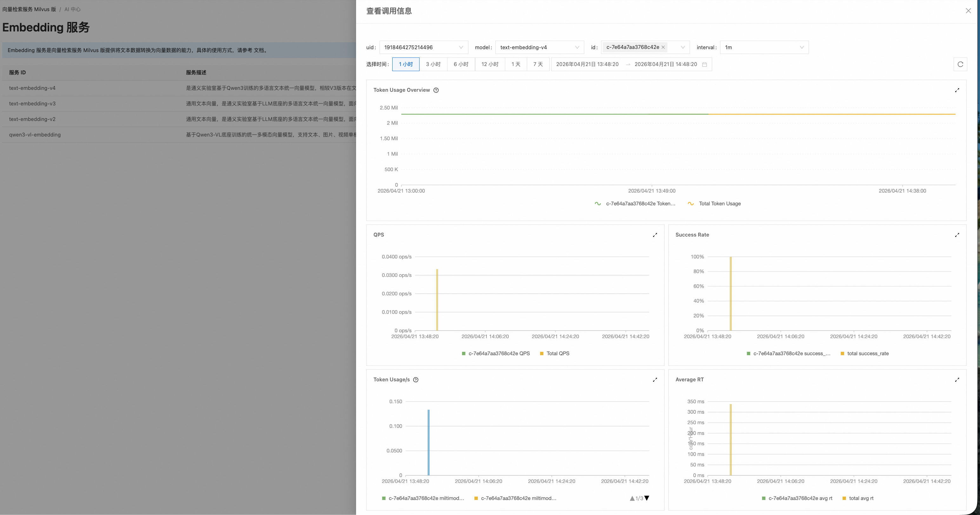Go to next legend page in Token Usage/s
Screen dimensions: 980x515
[647, 498]
